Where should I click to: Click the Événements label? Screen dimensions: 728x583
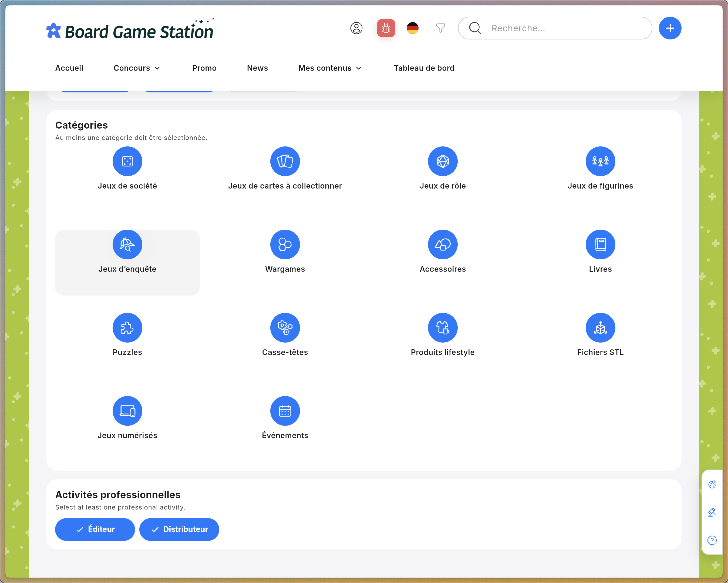(x=285, y=435)
